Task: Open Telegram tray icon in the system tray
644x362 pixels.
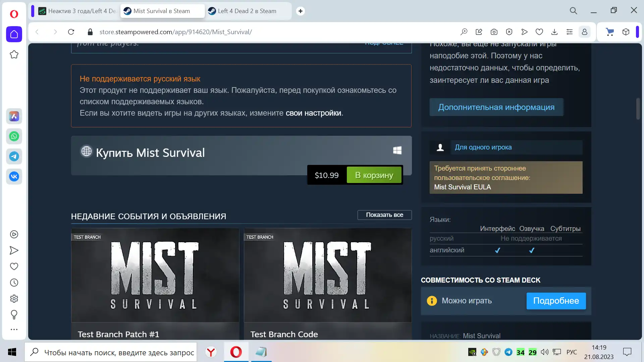Action: 508,352
